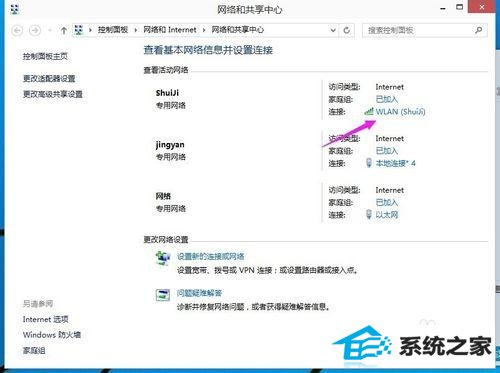
Task: Open the 本地连接* 4 connection link
Action: click(x=396, y=163)
